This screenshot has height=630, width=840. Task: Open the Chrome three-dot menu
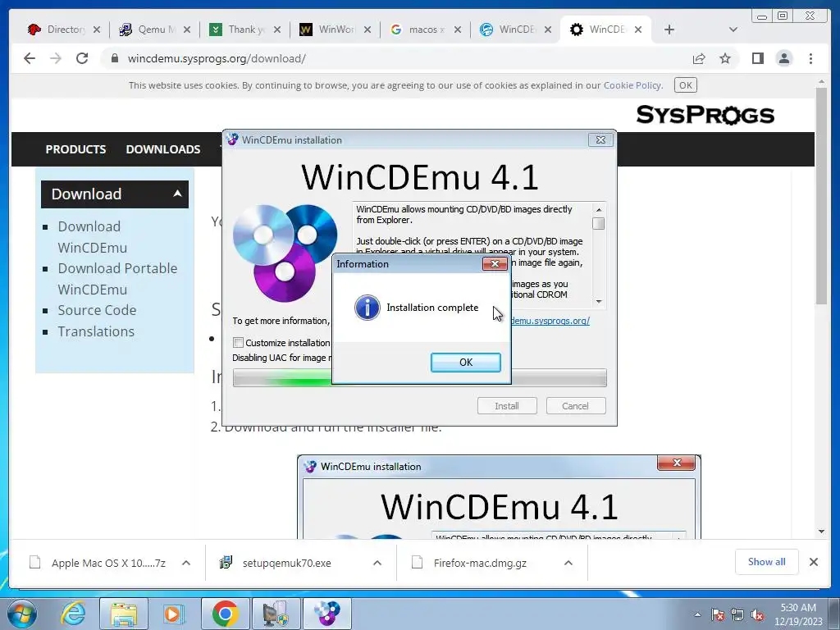point(810,58)
